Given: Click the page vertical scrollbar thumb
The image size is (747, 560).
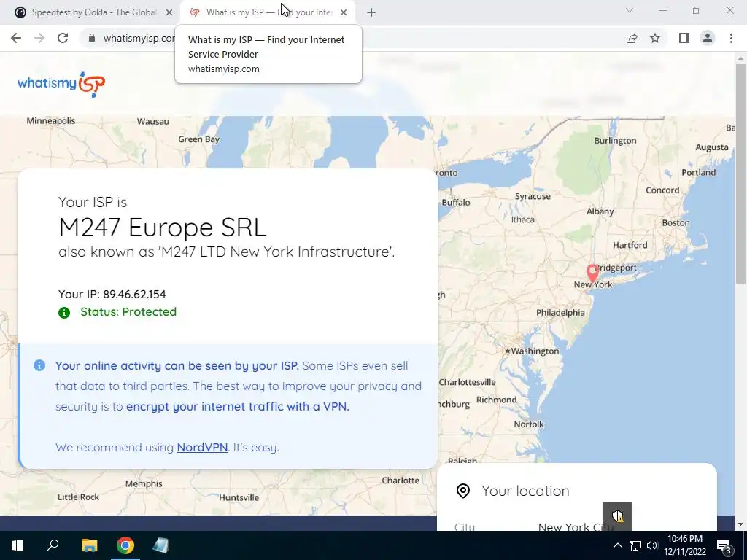Looking at the screenshot, I should (x=740, y=174).
